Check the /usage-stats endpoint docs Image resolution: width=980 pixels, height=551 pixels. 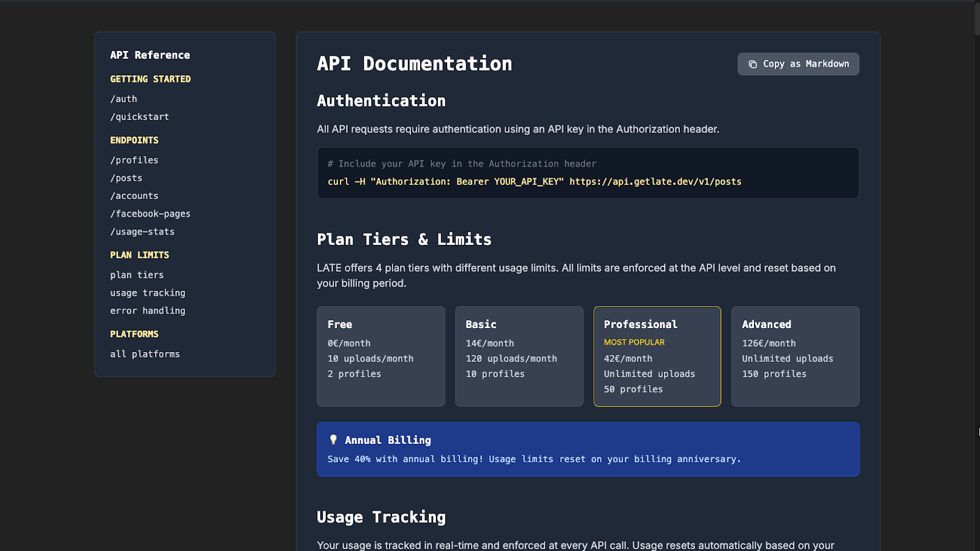[x=142, y=231]
